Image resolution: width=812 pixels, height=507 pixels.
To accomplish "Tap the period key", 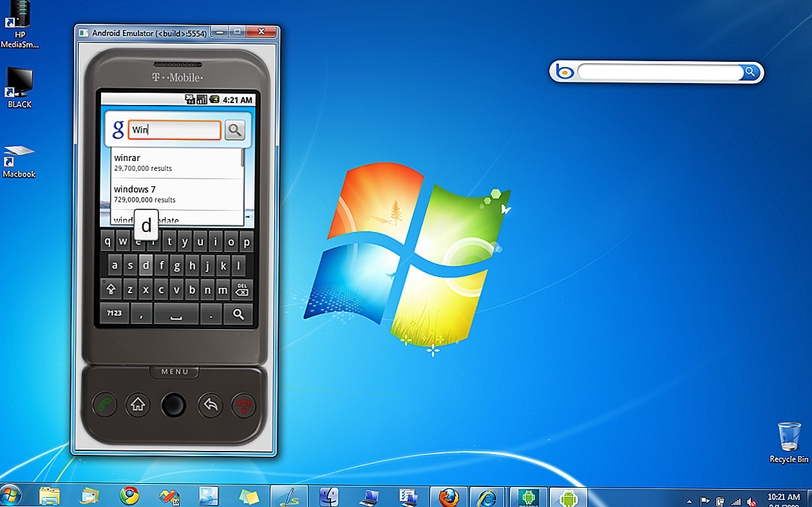I will pyautogui.click(x=211, y=314).
